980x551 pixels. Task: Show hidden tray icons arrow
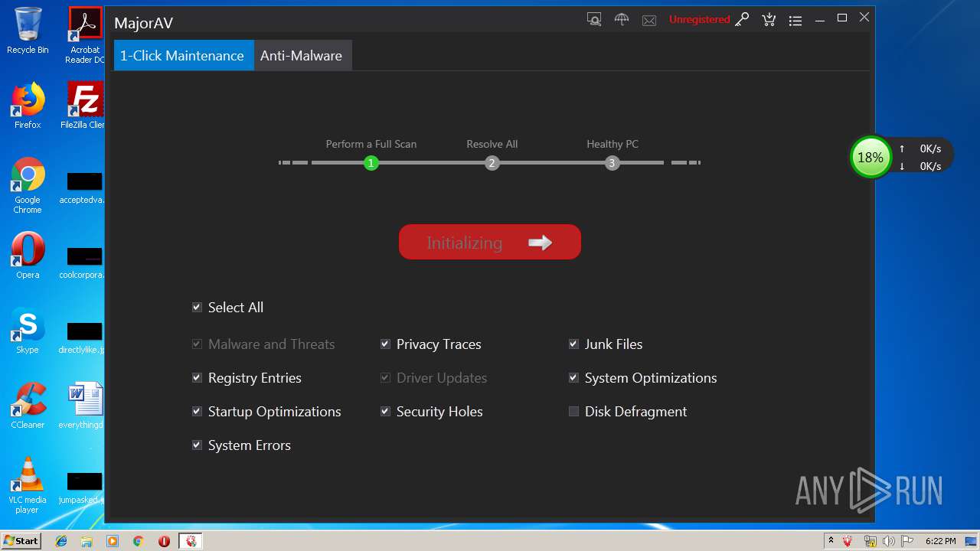pyautogui.click(x=831, y=541)
